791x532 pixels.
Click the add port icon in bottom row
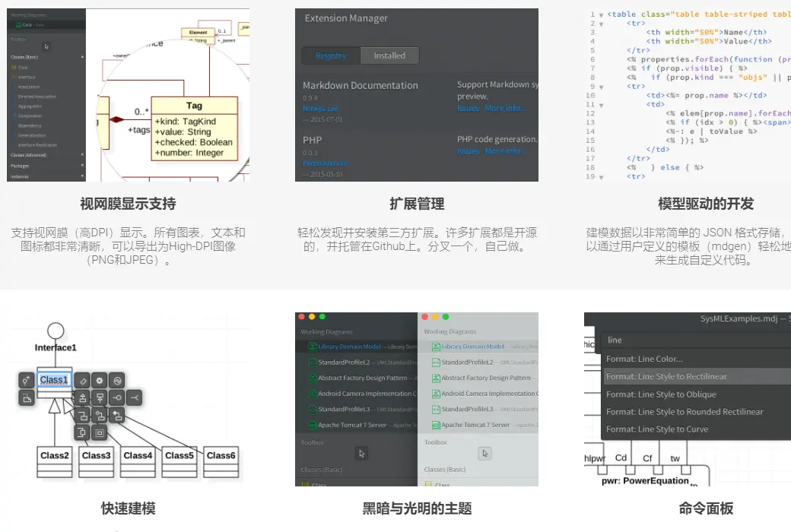[x=81, y=432]
